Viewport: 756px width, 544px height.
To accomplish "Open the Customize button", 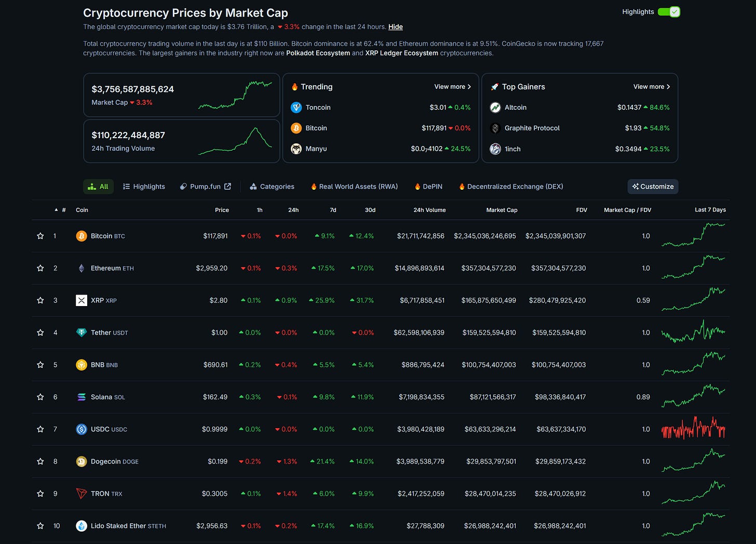I will pyautogui.click(x=653, y=187).
